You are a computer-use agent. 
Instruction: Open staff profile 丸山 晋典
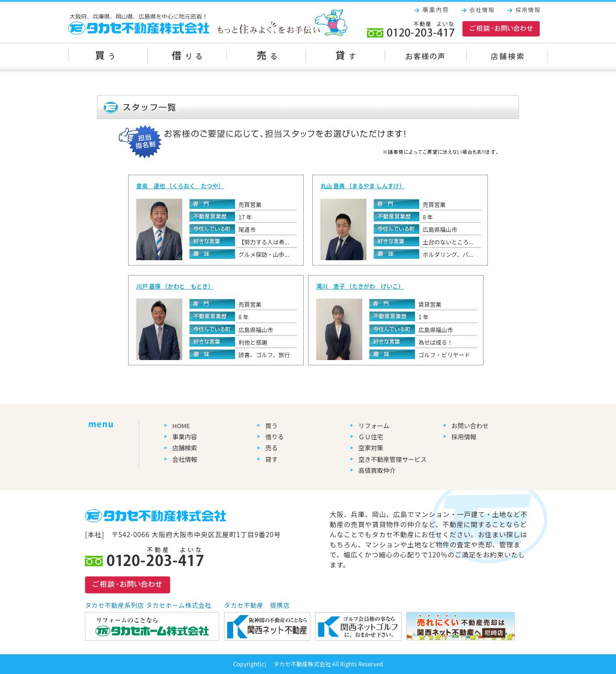[x=363, y=186]
